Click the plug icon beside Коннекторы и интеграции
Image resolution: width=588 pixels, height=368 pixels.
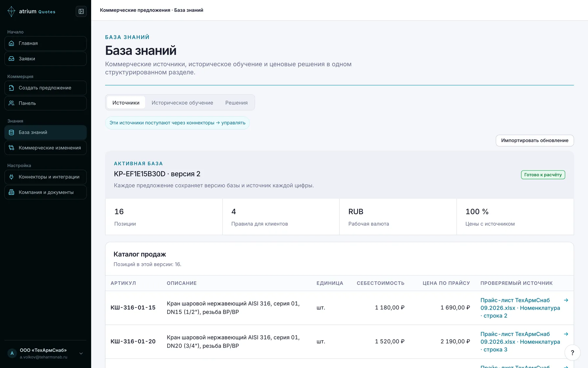[x=11, y=177]
